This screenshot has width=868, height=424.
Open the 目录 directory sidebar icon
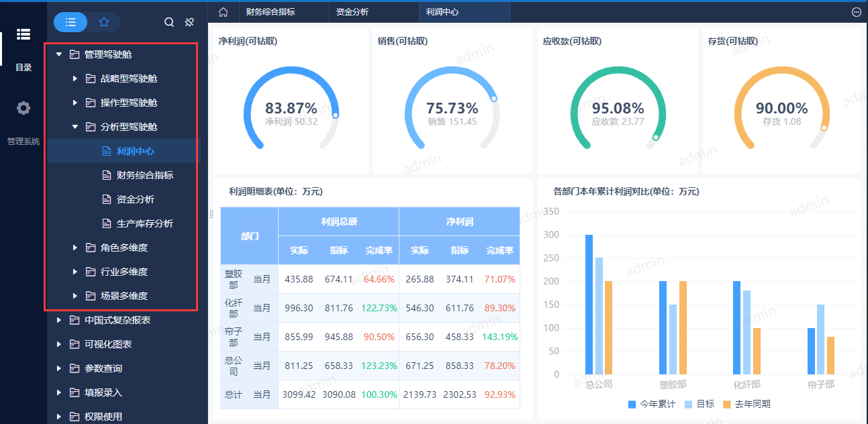23,34
